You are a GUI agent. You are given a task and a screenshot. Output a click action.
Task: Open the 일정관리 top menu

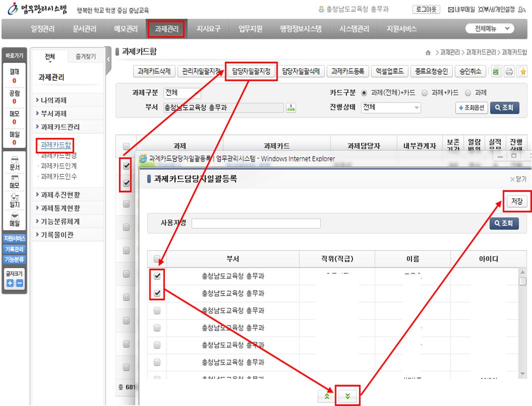[42, 29]
